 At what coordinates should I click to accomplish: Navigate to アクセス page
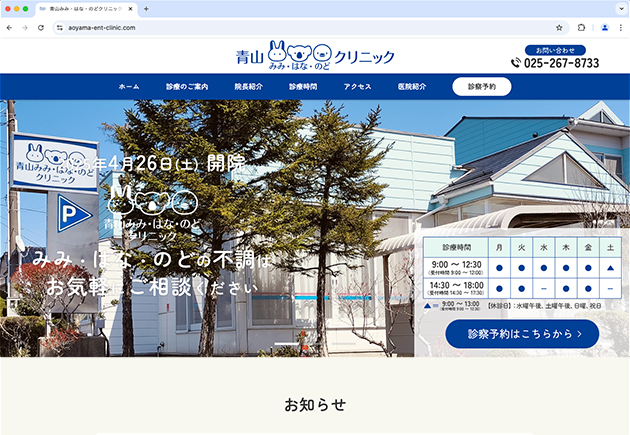[357, 87]
